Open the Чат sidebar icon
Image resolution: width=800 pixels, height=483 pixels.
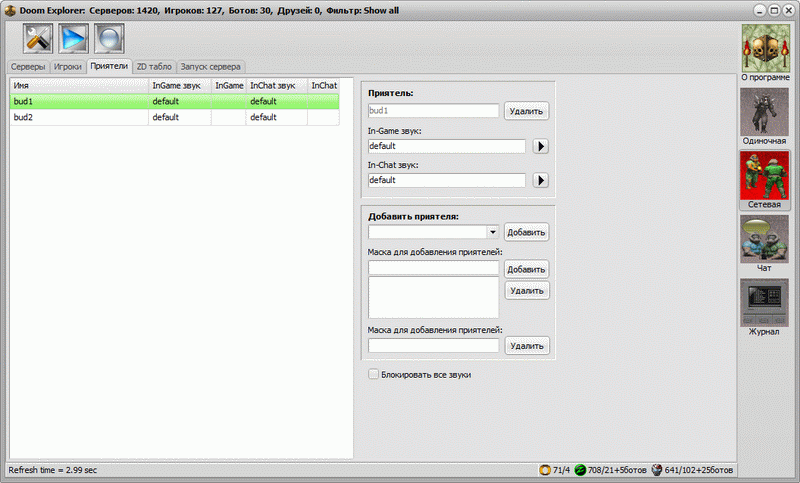[x=764, y=239]
